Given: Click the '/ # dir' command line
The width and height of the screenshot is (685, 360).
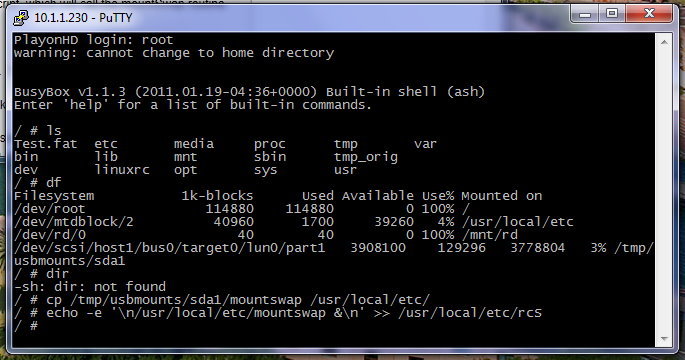Looking at the screenshot, I should 42,274.
